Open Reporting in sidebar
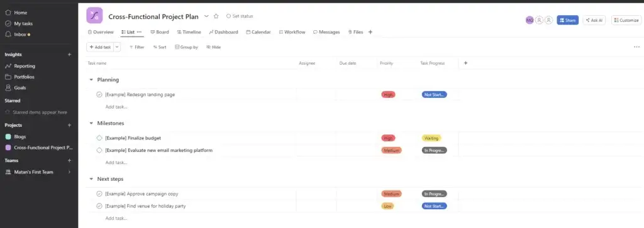644x228 pixels. pyautogui.click(x=20, y=66)
